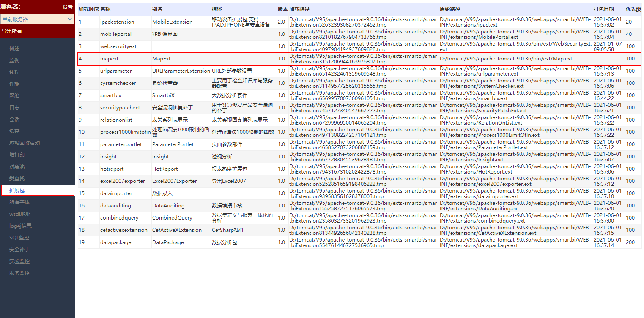The image size is (644, 318).
Task: Open the 安全补丁 page
Action: pyautogui.click(x=19, y=250)
